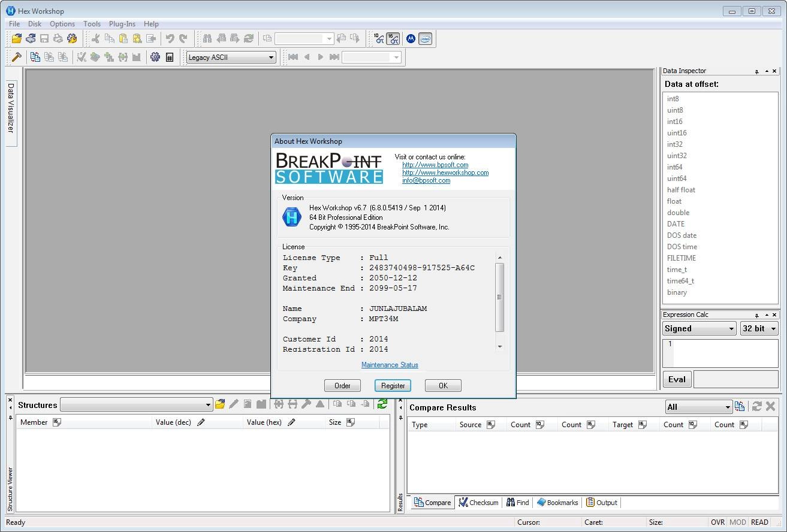
Task: Click the format icon next to Member column
Action: [57, 422]
